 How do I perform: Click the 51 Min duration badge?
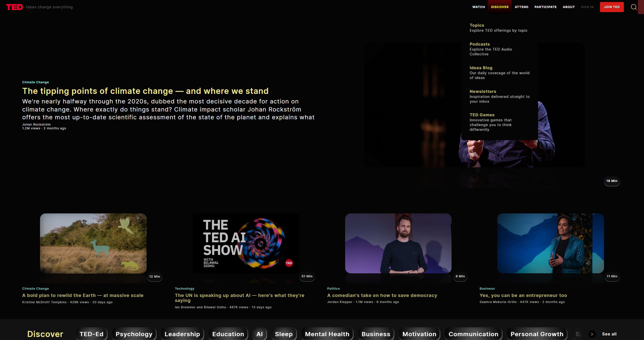click(307, 276)
